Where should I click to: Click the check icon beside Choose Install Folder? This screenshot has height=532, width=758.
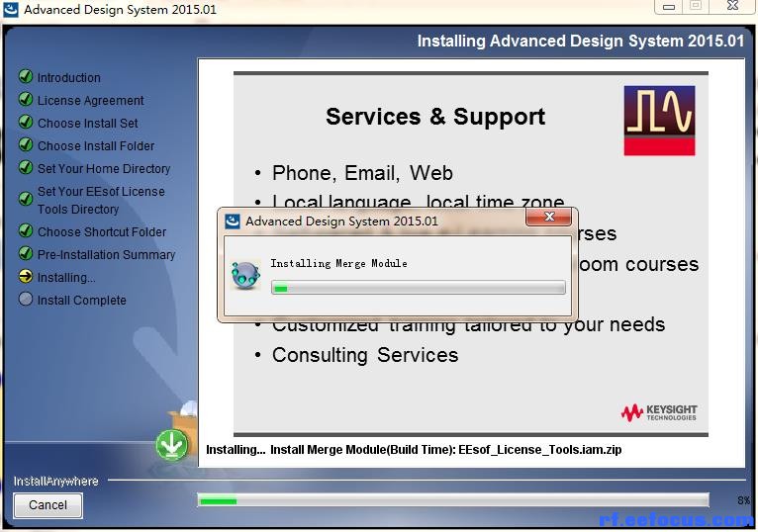tap(26, 144)
